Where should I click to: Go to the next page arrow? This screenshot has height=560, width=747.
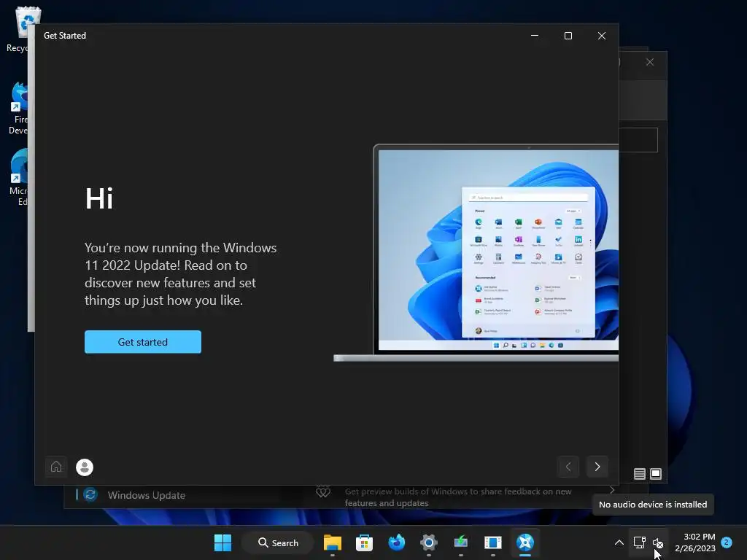point(597,467)
